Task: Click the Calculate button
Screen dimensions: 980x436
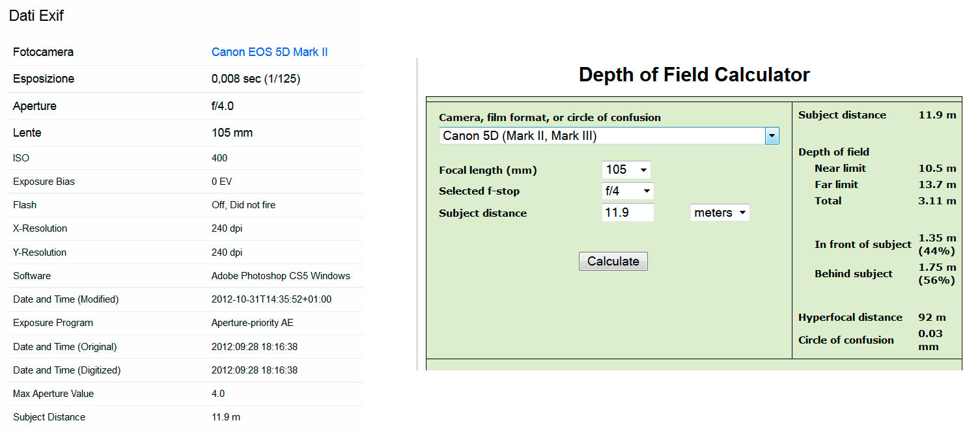Action: point(613,261)
